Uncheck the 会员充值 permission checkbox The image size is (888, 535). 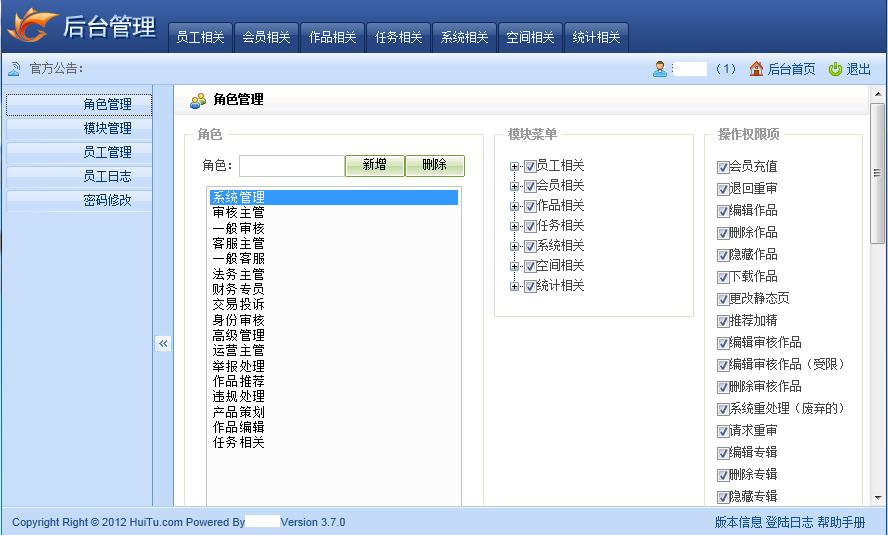point(723,167)
